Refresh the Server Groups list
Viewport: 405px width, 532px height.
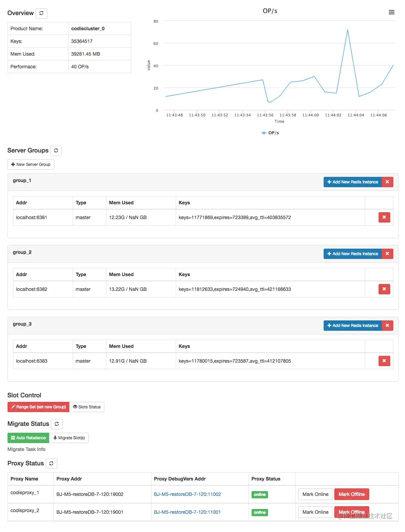pos(56,150)
